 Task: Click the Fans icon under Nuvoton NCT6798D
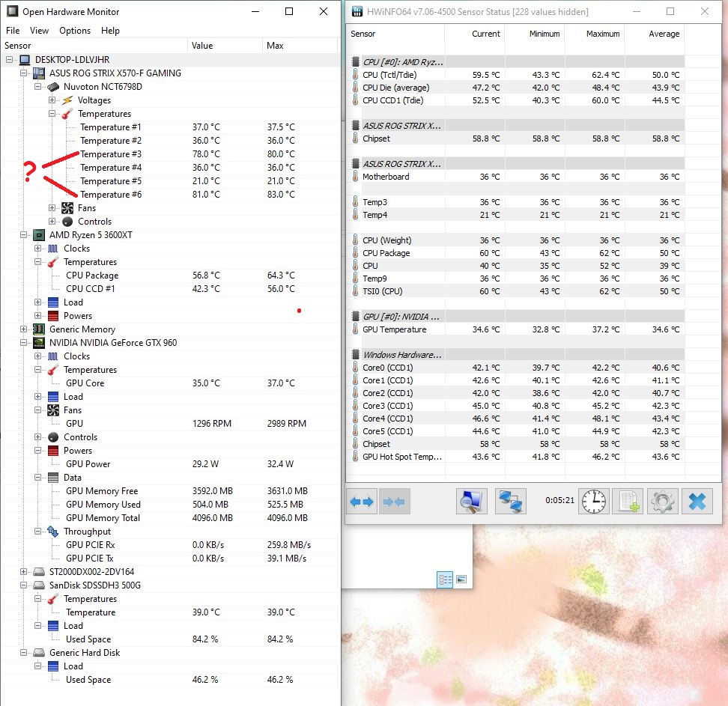click(68, 208)
